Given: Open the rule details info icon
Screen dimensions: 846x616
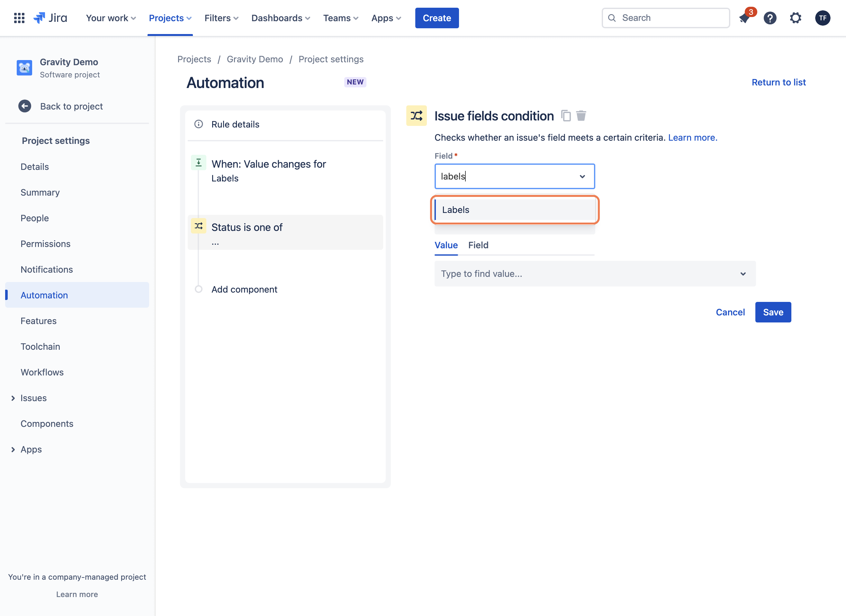Looking at the screenshot, I should (199, 124).
